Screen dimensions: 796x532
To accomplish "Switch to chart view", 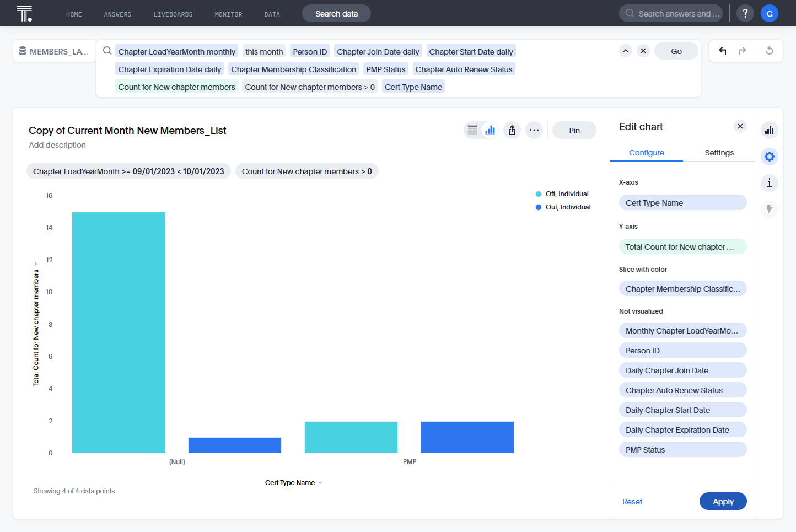I will coord(490,130).
